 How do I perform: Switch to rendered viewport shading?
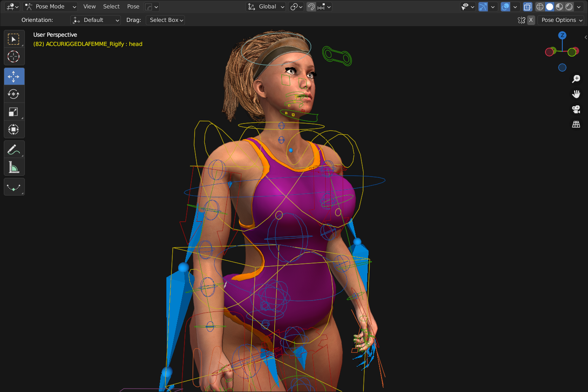569,7
